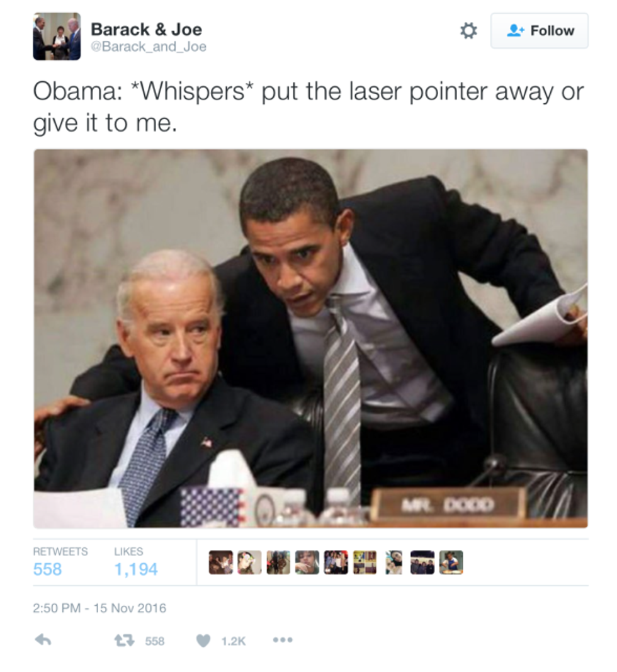This screenshot has width=617, height=672.
Task: Click the 1.2K count beside heart icon
Action: tap(234, 641)
